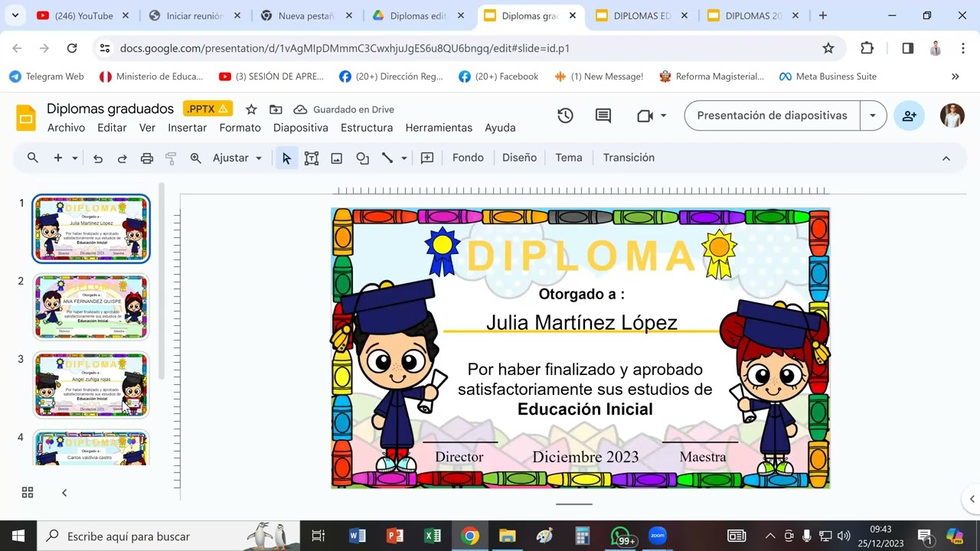Click the filmstrip vertical scrollbar
The image size is (980, 551).
[161, 281]
